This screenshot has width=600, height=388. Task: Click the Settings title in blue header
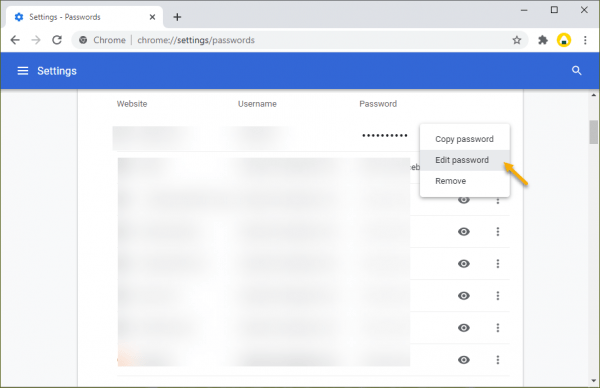[x=57, y=71]
